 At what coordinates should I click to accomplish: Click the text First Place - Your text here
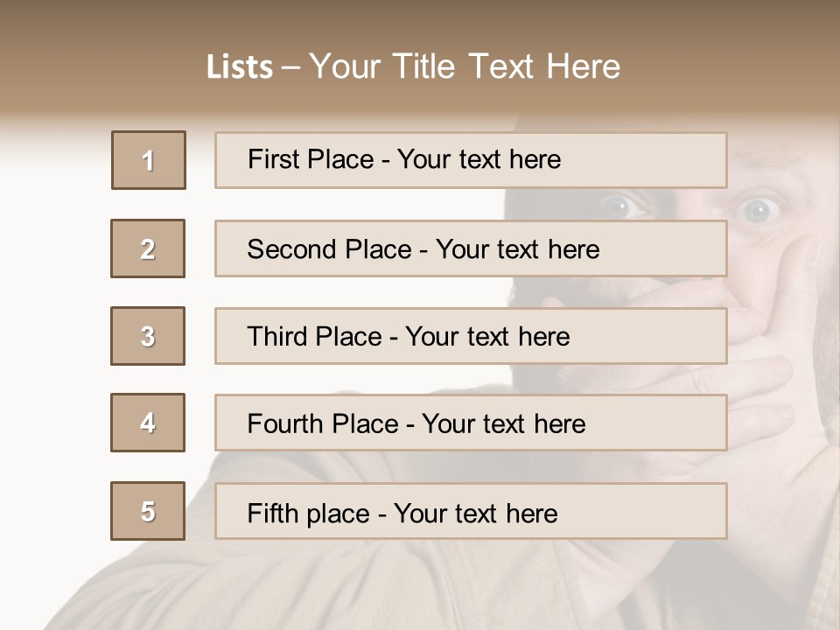coord(404,159)
